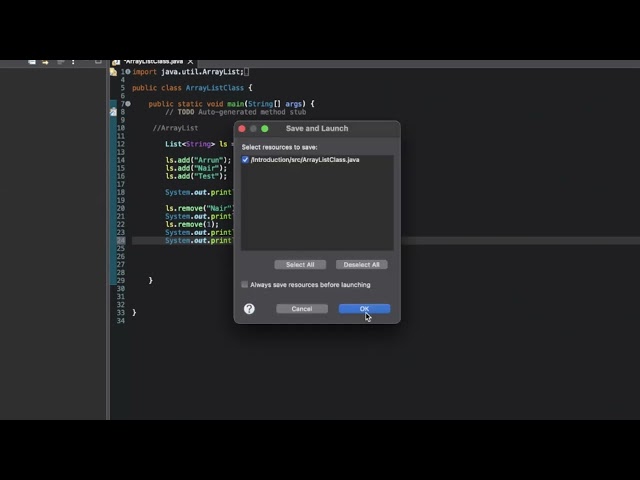This screenshot has height=480, width=640.
Task: Place cursor on ls.remove(1) line
Action: [x=192, y=224]
